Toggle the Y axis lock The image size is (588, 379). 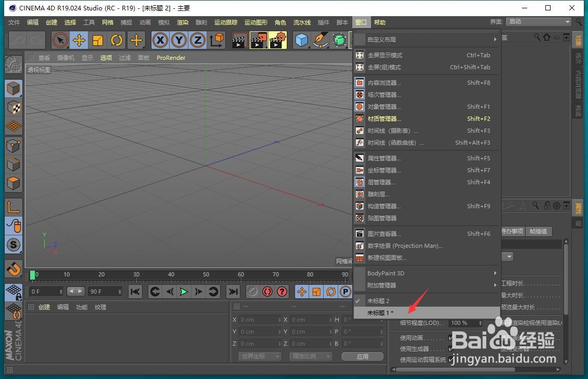tap(179, 40)
